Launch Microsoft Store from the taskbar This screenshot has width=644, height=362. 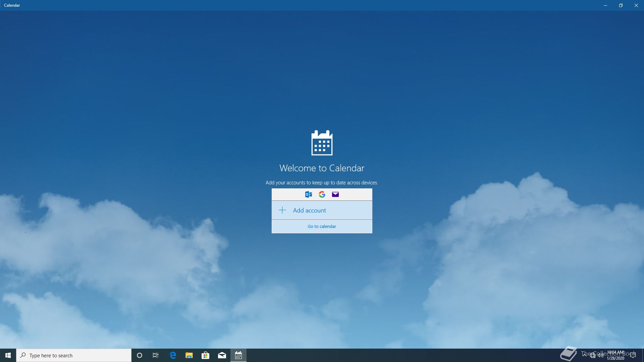tap(205, 355)
